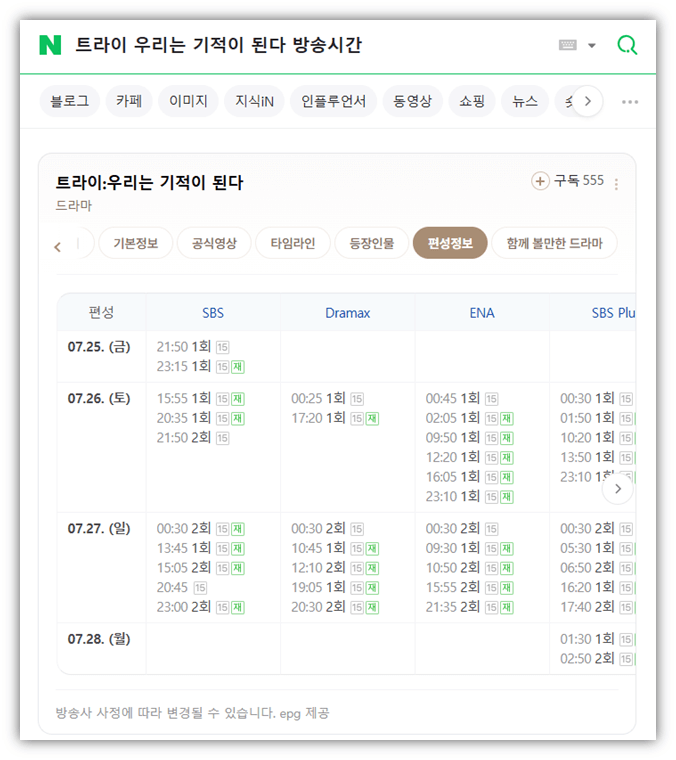Show next channels with right arrow button

click(618, 489)
